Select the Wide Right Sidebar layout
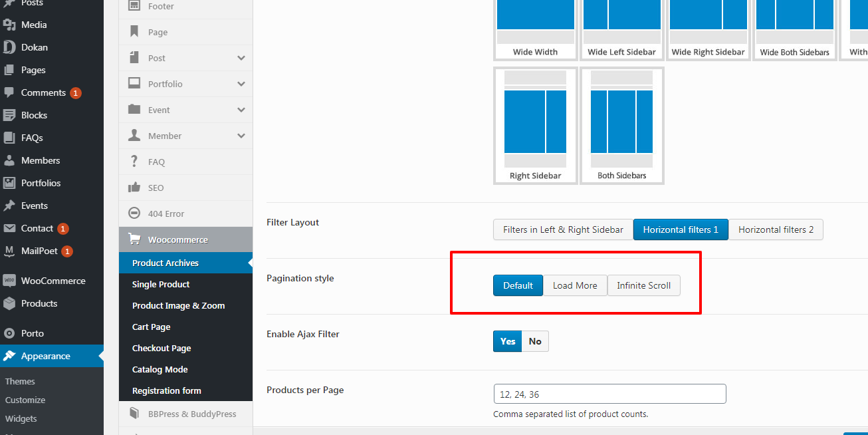The image size is (868, 435). point(708,30)
